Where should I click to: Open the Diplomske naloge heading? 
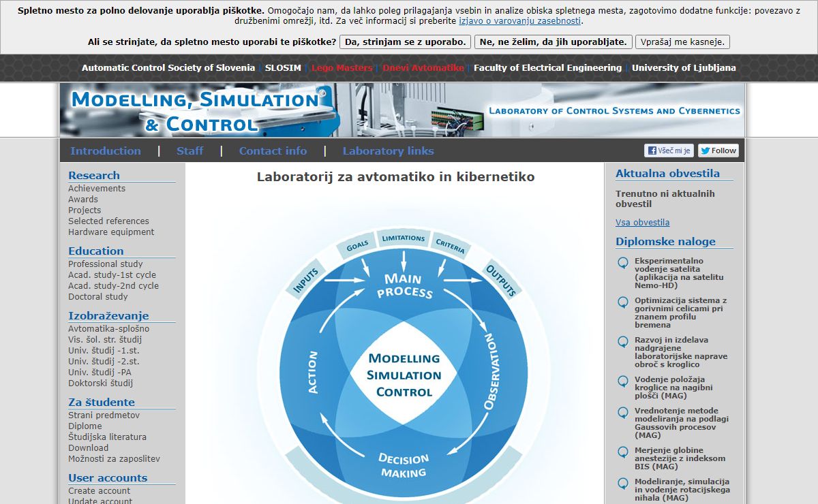[x=665, y=241]
